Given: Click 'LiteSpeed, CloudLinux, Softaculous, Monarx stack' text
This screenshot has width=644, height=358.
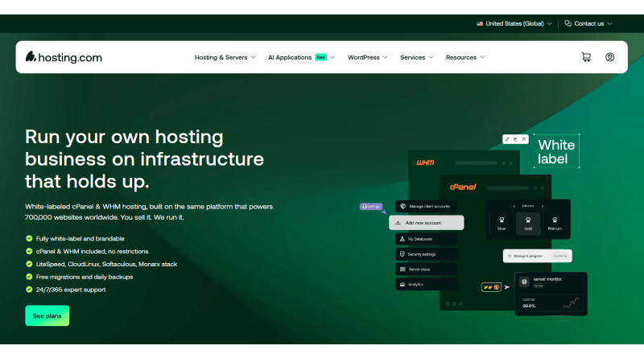Looking at the screenshot, I should (106, 264).
